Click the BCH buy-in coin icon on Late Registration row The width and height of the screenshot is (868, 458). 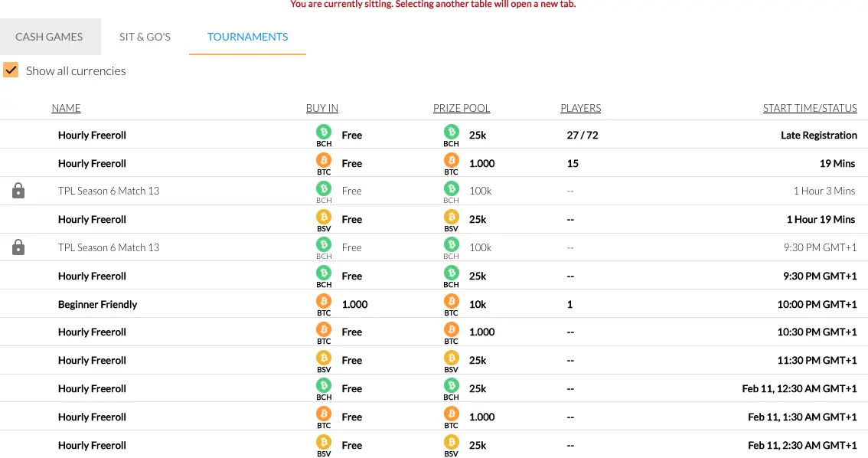(324, 132)
